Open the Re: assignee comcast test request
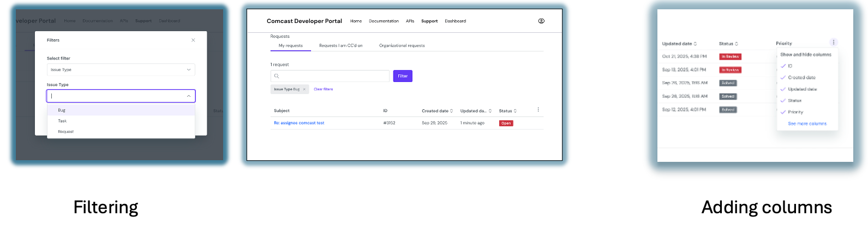868x228 pixels. click(x=299, y=123)
